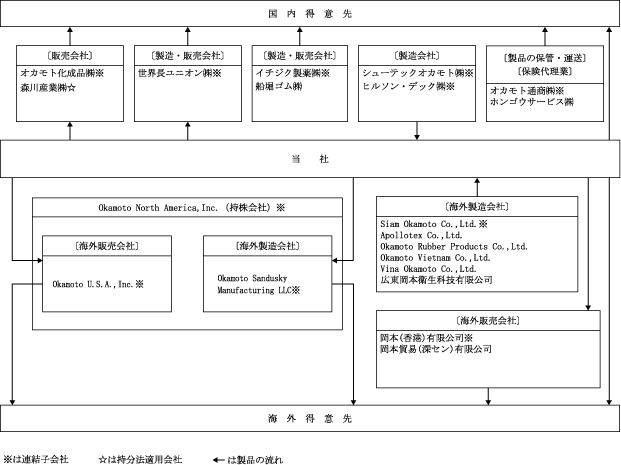Select 〔海外製造会社〕 header above Siam Okamoto
The width and height of the screenshot is (621, 465).
coord(477,206)
